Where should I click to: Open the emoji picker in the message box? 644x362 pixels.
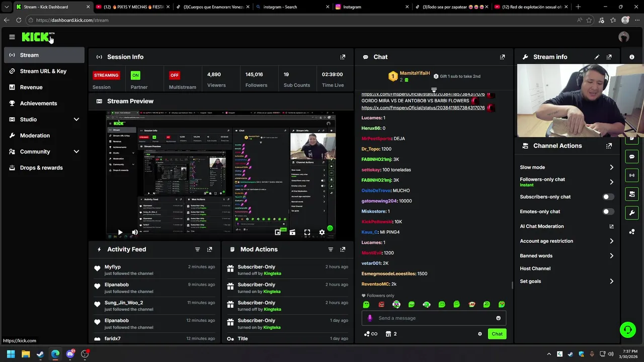[x=499, y=318]
